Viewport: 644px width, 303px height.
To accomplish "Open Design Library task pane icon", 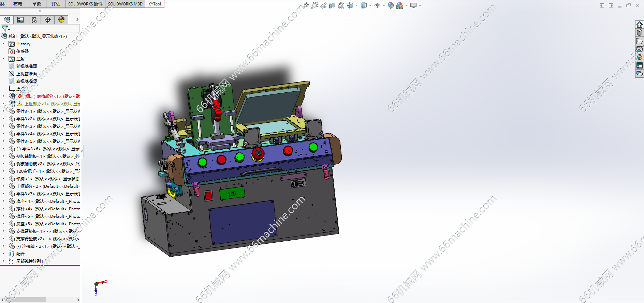I will point(640,33).
